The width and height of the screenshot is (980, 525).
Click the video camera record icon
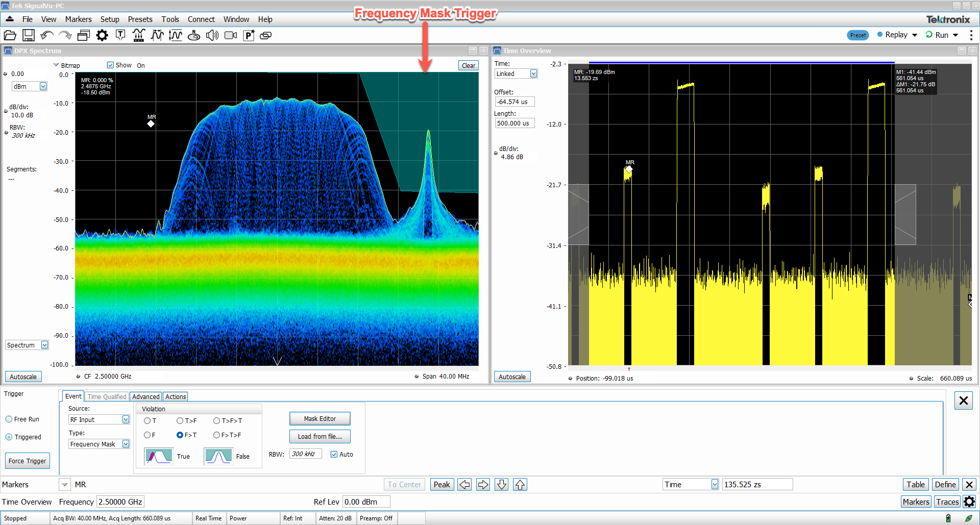point(231,35)
